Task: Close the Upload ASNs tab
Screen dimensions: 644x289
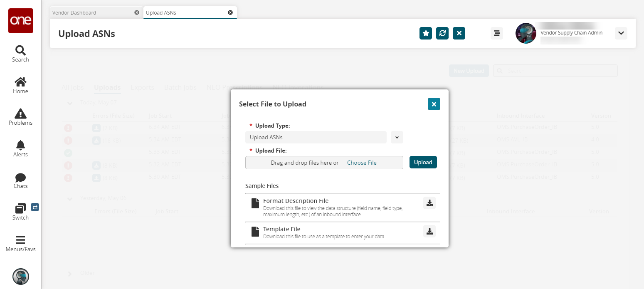Action: point(230,12)
